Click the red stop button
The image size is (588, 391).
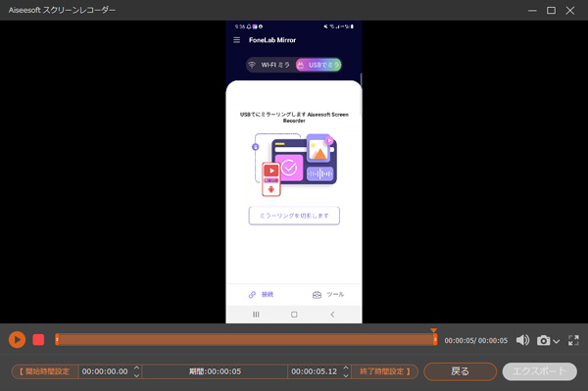(x=38, y=340)
